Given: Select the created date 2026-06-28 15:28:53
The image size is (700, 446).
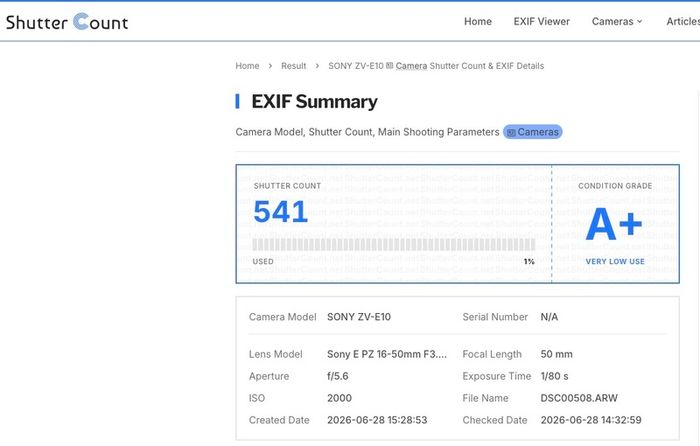Looking at the screenshot, I should (x=377, y=420).
